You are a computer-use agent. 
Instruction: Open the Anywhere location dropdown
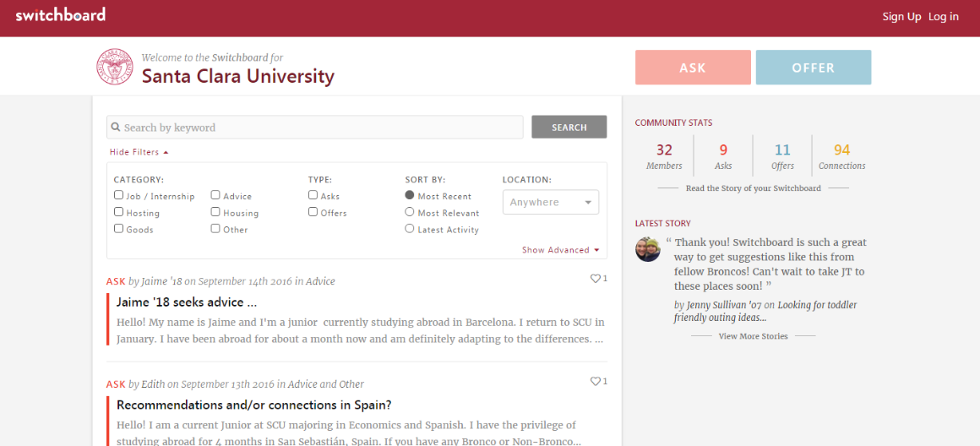[x=550, y=203]
